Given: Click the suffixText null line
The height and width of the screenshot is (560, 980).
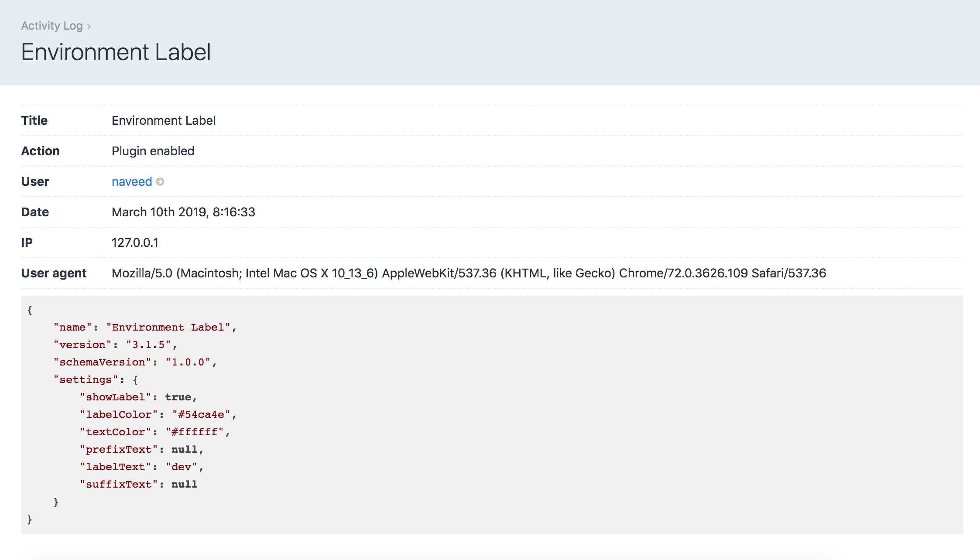Looking at the screenshot, I should pyautogui.click(x=138, y=485).
